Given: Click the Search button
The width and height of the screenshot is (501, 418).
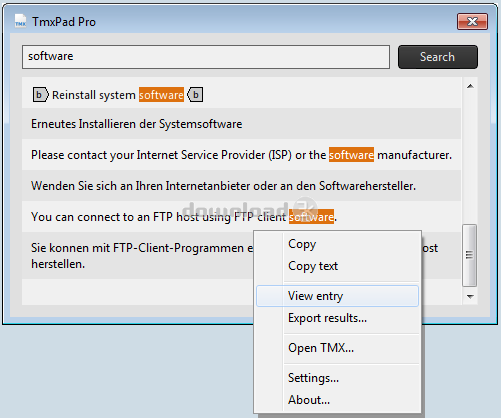Looking at the screenshot, I should 438,57.
